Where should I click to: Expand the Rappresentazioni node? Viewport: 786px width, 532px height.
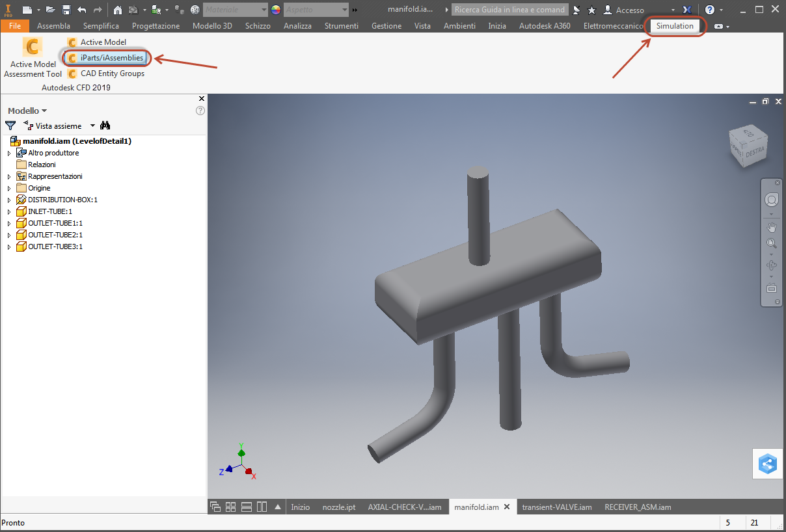point(9,176)
